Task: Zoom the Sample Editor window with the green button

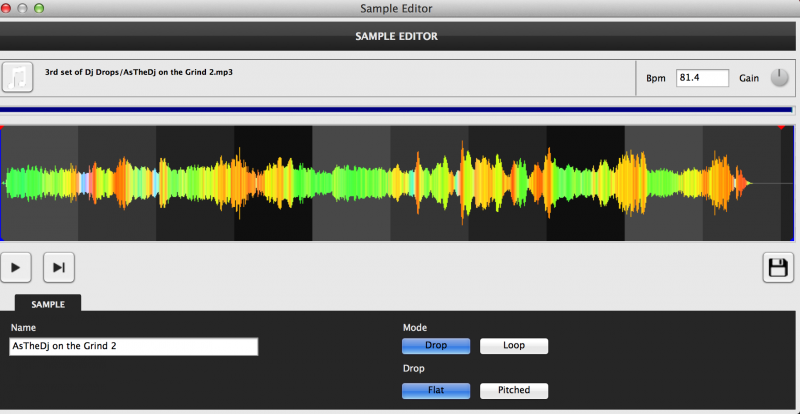Action: coord(40,8)
